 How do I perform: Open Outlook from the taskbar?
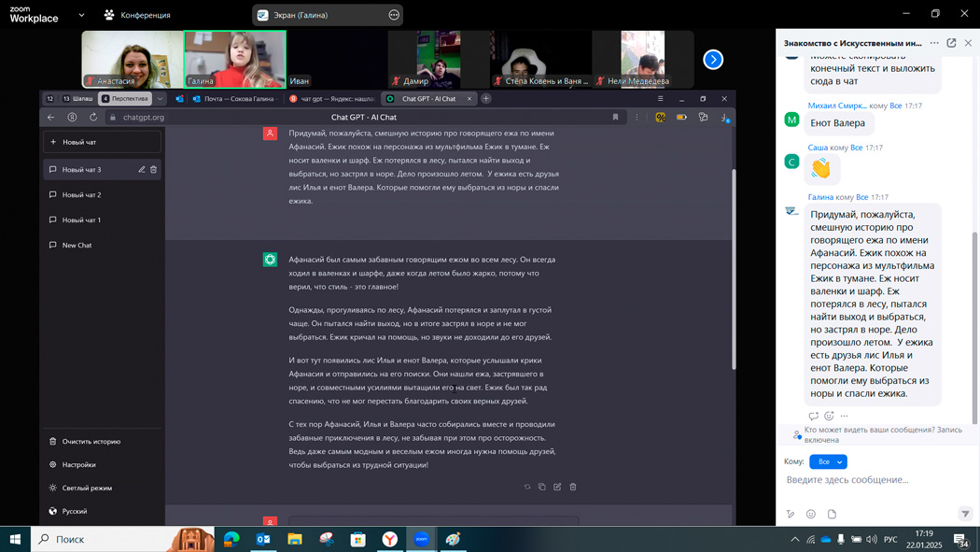pyautogui.click(x=263, y=539)
